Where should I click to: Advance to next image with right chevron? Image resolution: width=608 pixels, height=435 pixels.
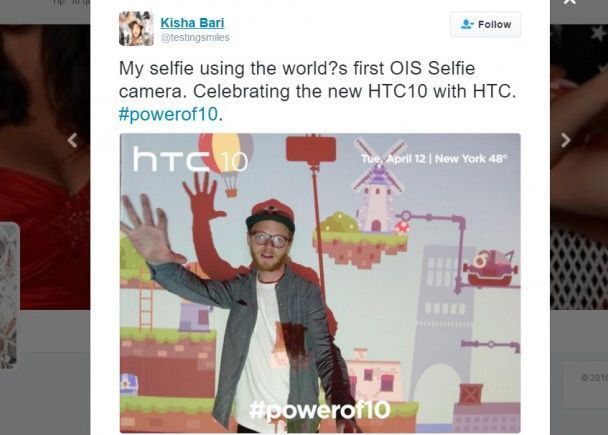click(566, 140)
